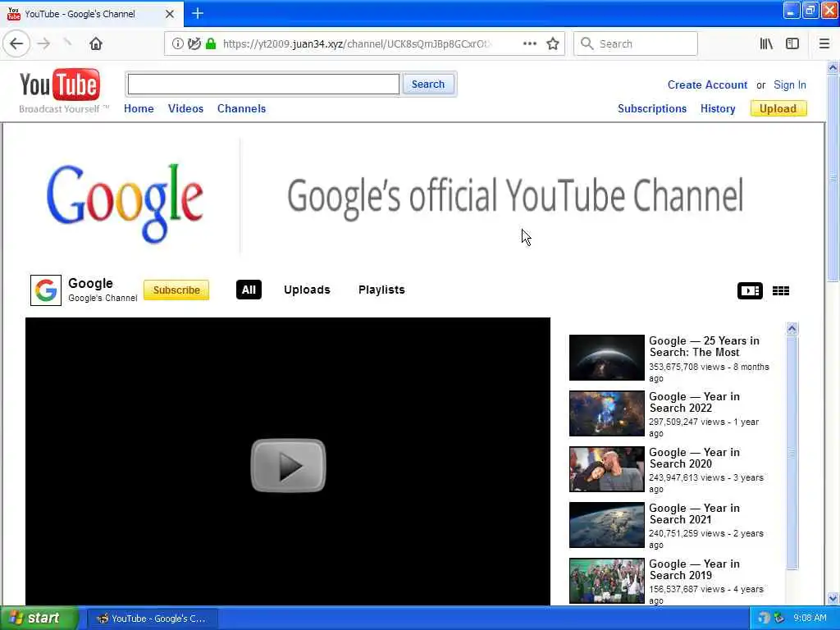The image size is (840, 630).
Task: Open video 25 Years in Search: The Most
Action: 704,347
